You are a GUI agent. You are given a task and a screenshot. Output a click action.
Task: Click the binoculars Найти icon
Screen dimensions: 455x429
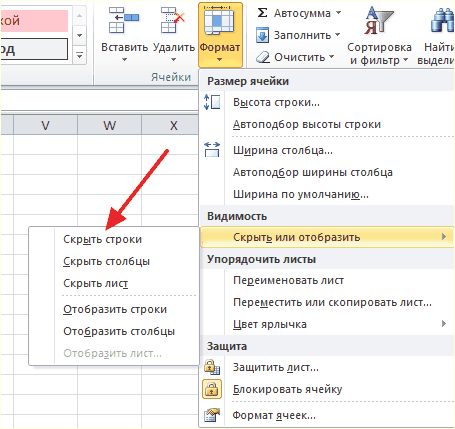(x=442, y=21)
